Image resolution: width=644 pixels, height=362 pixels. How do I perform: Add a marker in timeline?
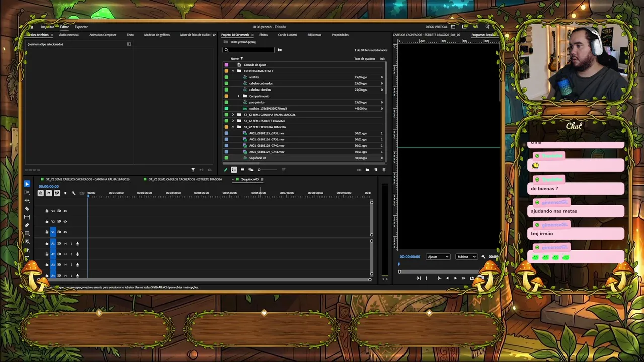coord(65,193)
